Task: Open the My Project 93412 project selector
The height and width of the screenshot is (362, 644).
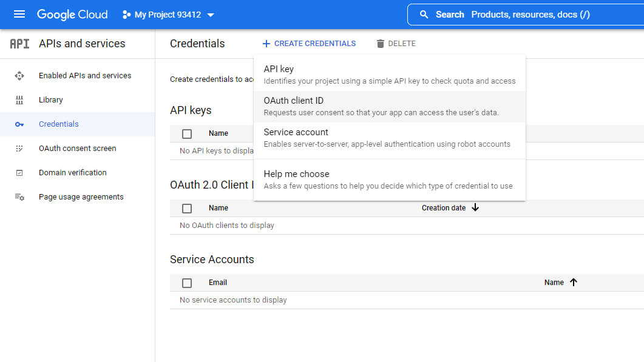Action: (168, 15)
